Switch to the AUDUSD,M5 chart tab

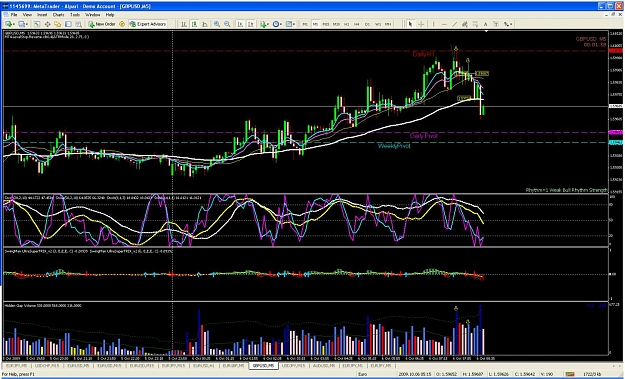(325, 365)
